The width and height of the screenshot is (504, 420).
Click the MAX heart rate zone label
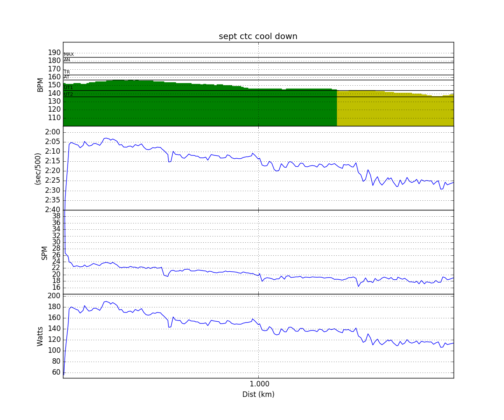click(x=68, y=55)
